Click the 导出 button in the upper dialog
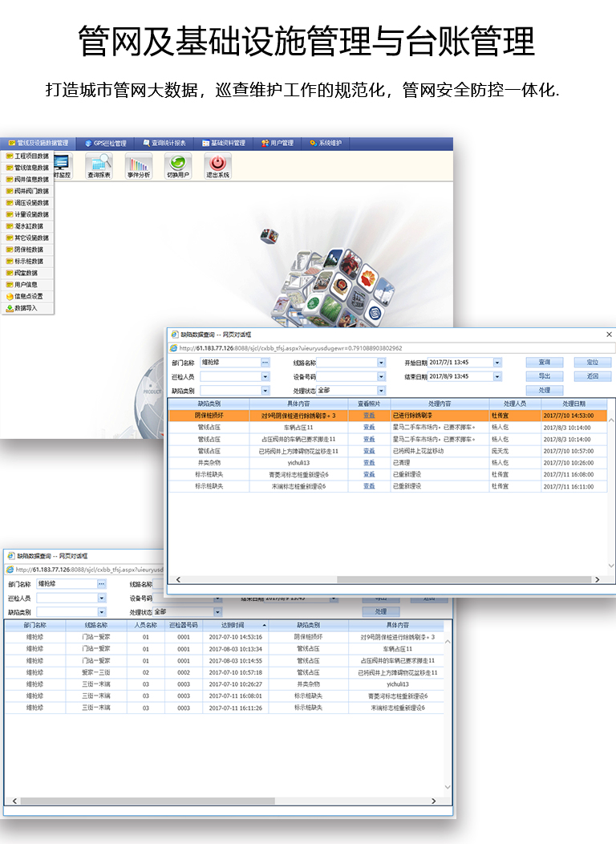The width and height of the screenshot is (616, 844). pos(545,376)
